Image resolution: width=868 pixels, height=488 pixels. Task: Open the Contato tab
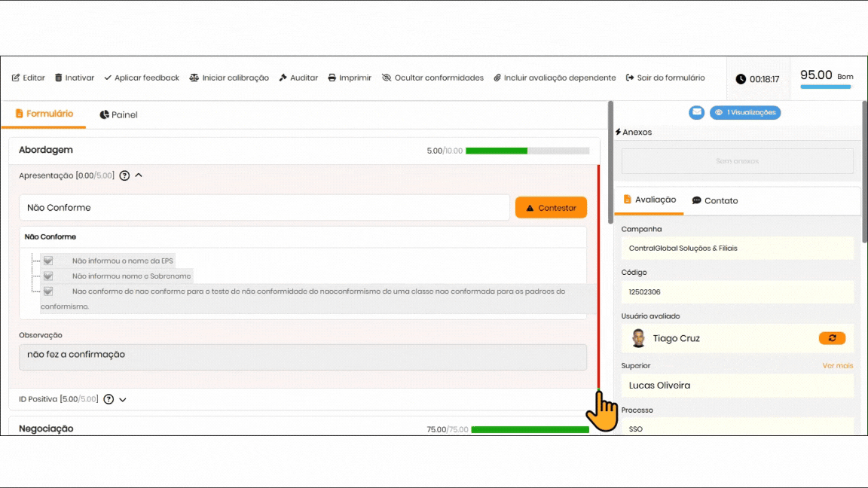pos(715,201)
